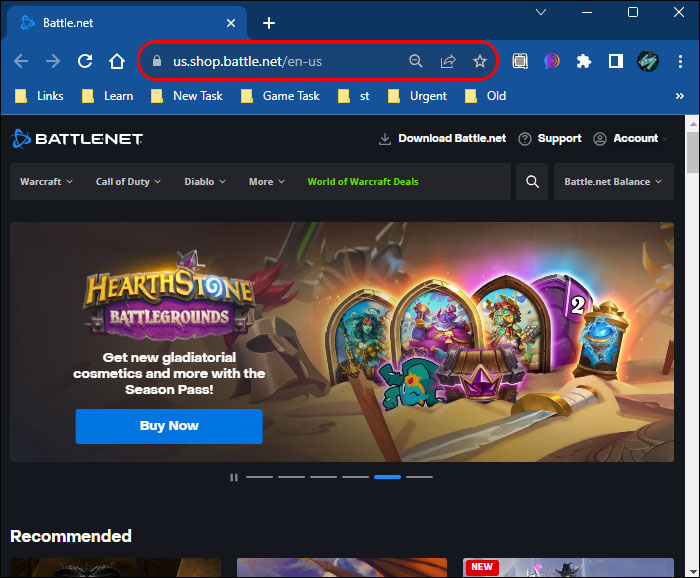Click the browser back arrow
The height and width of the screenshot is (578, 700).
[x=21, y=61]
